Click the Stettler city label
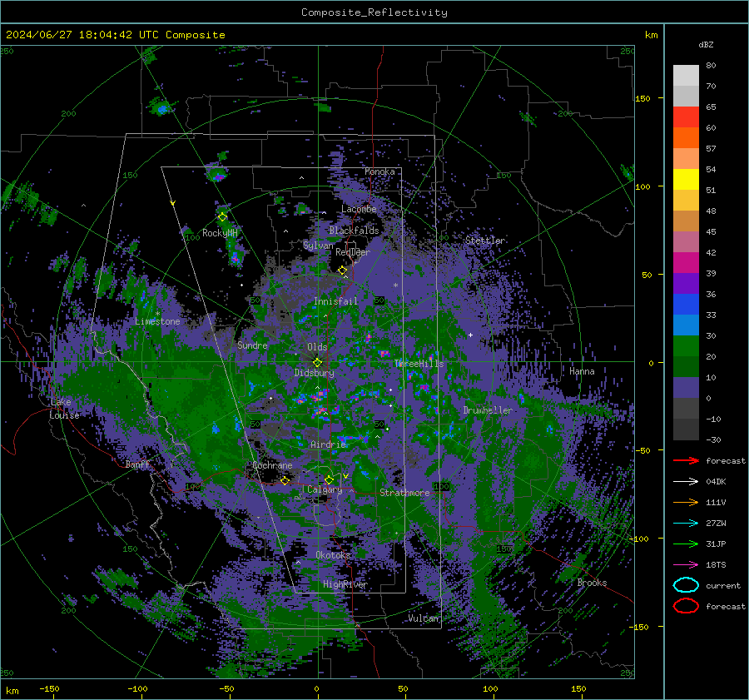 pos(485,241)
